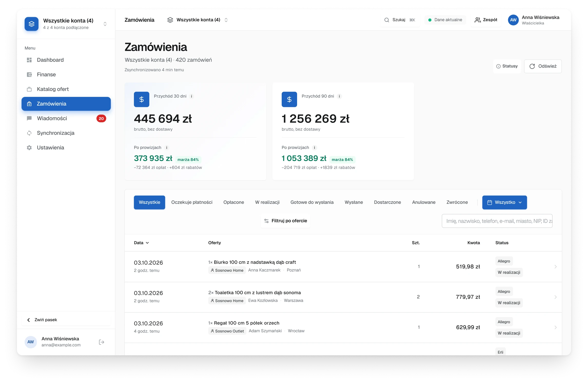Click the AW avatar in top bar

point(513,20)
